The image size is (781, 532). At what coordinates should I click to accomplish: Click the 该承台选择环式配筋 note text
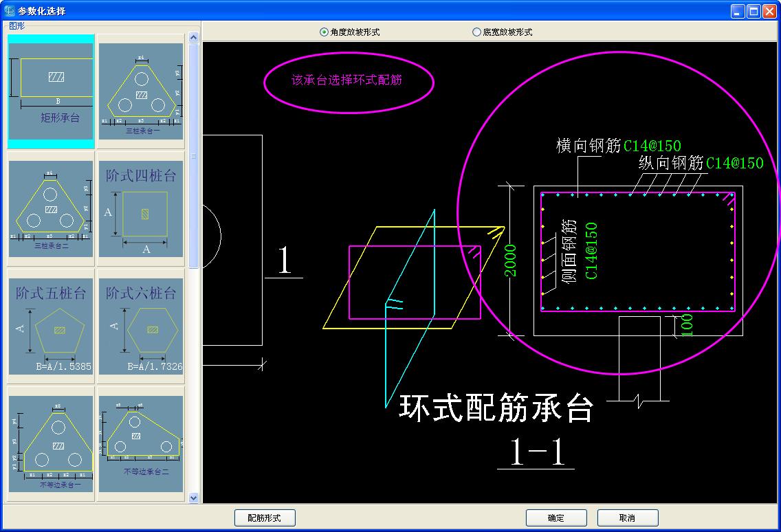point(346,80)
